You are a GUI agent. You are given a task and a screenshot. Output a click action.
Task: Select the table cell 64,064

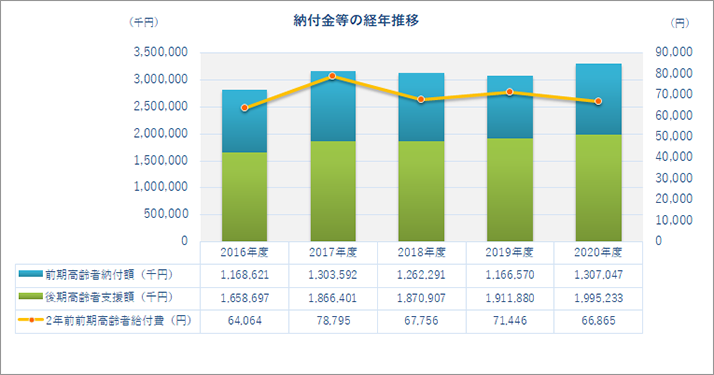tap(245, 321)
